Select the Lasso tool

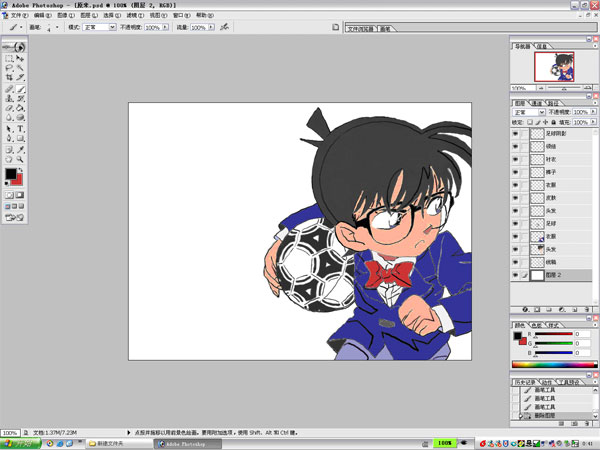pyautogui.click(x=9, y=68)
